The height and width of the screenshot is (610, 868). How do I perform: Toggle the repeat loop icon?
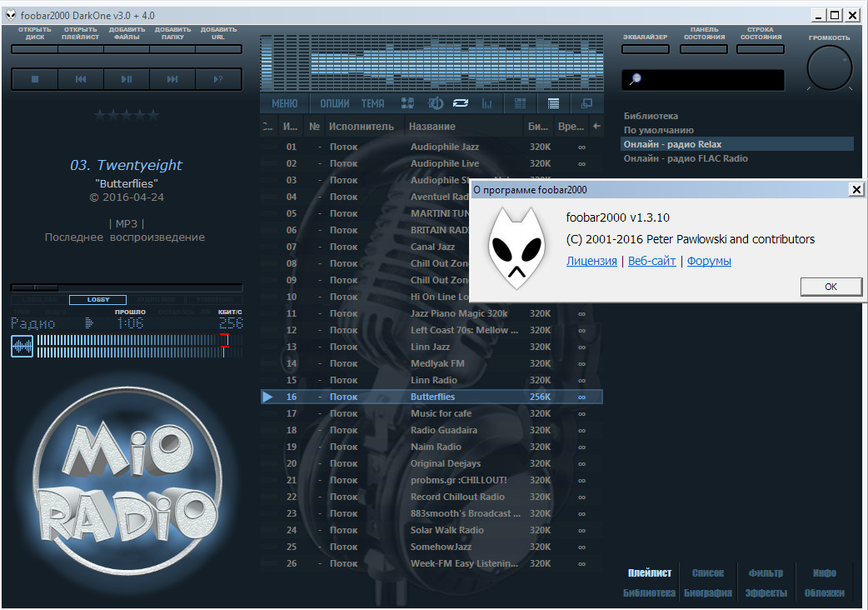pyautogui.click(x=461, y=103)
